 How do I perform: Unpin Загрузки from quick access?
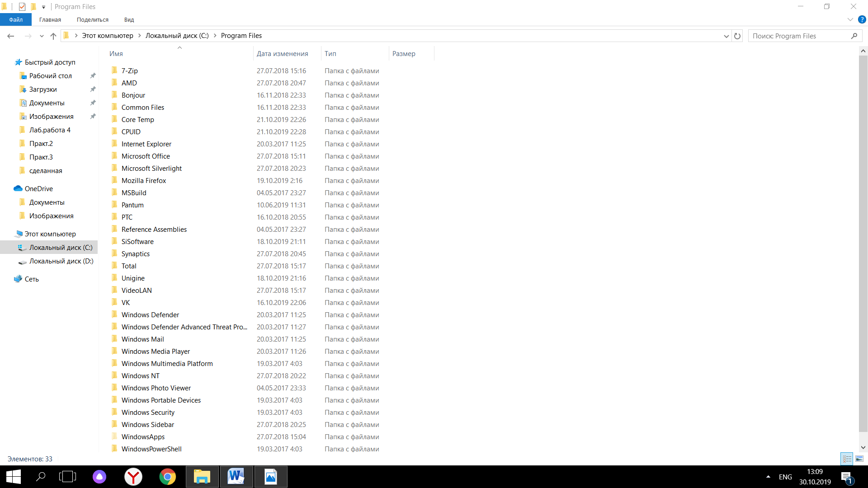93,89
